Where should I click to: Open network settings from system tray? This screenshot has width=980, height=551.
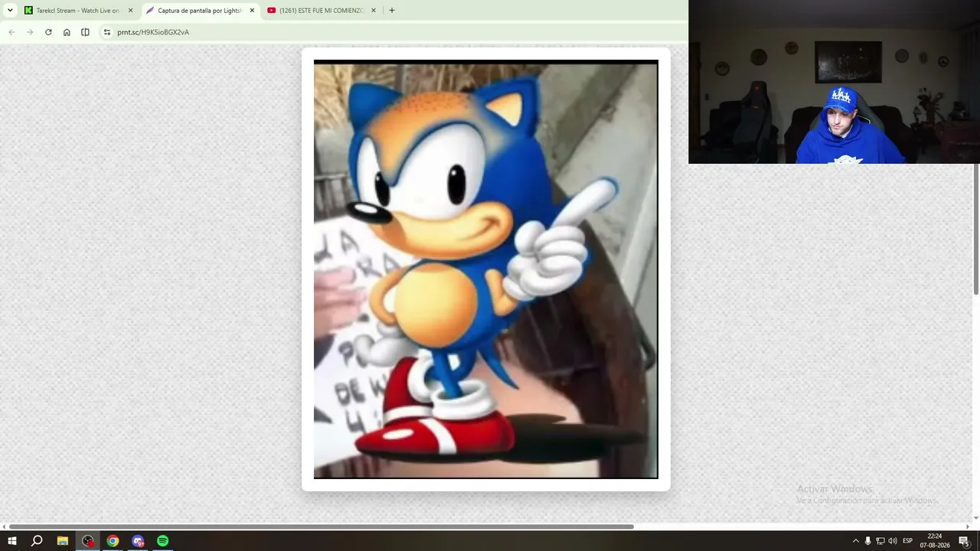pos(880,541)
